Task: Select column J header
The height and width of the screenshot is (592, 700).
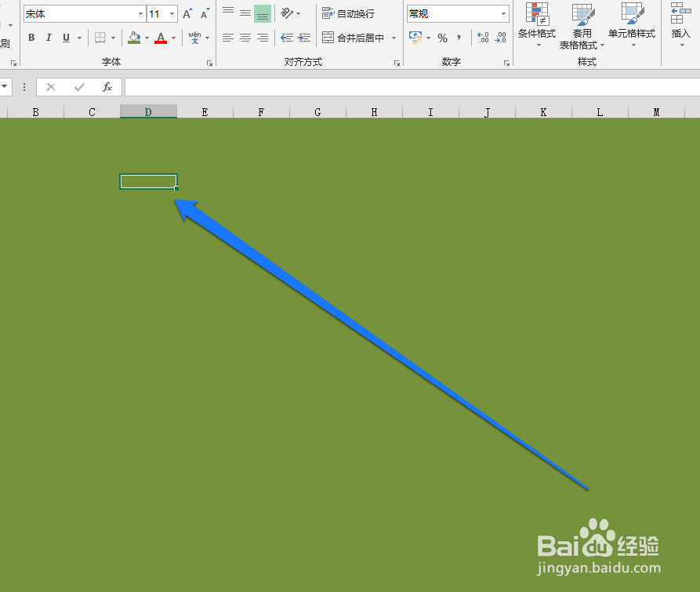Action: click(487, 112)
